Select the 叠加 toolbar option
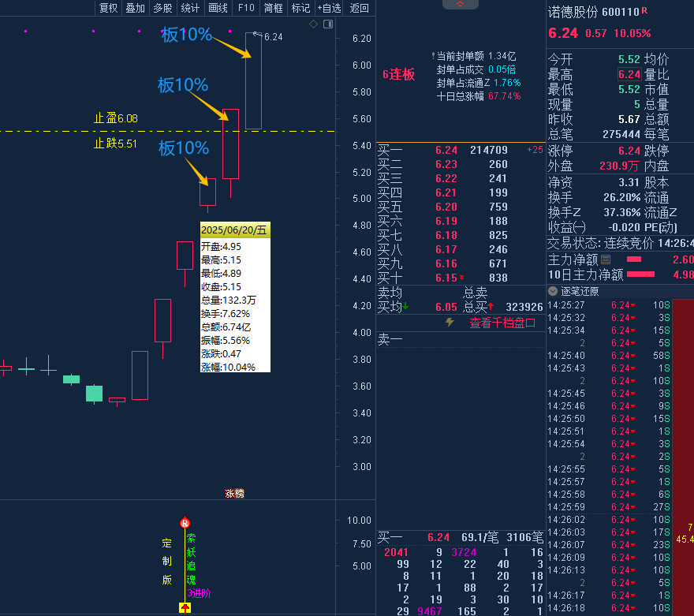 (136, 8)
